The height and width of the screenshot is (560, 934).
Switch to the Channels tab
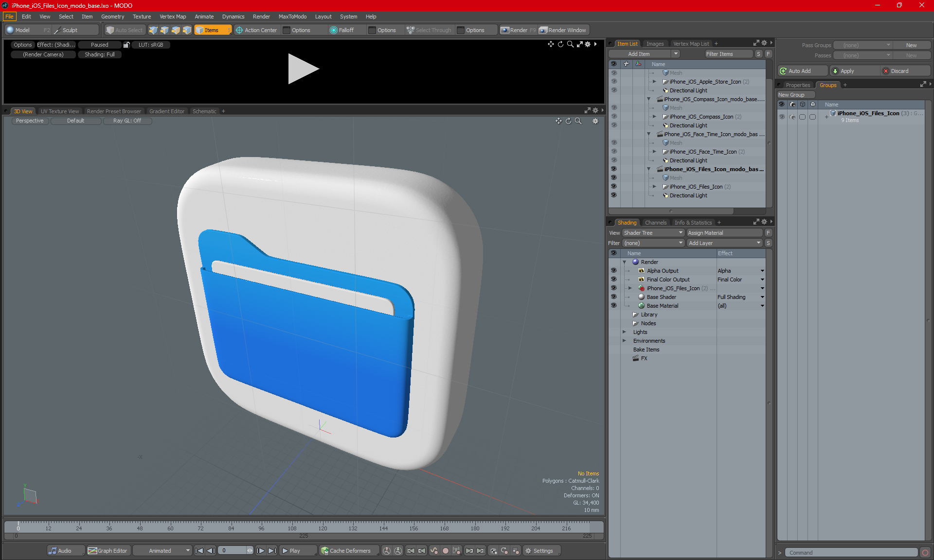pyautogui.click(x=656, y=223)
